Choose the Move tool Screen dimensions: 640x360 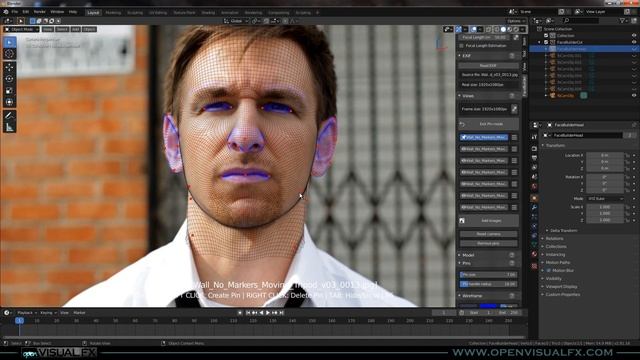[x=9, y=67]
